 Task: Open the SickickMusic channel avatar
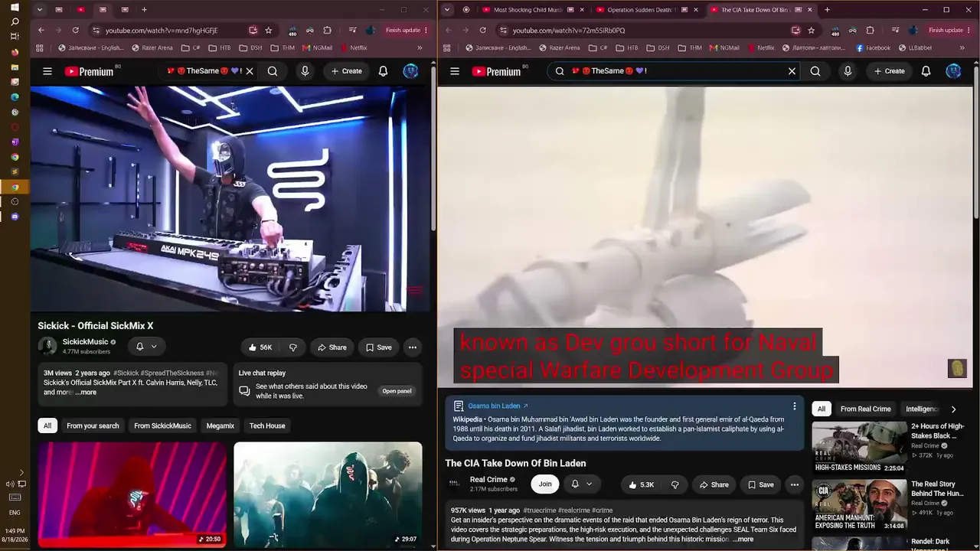(x=47, y=346)
